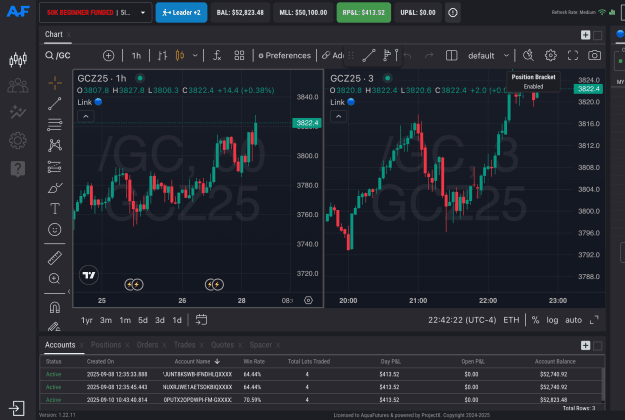Click the line tool in floating toolbar
Viewport: 625px width, 420px height.
369,55
